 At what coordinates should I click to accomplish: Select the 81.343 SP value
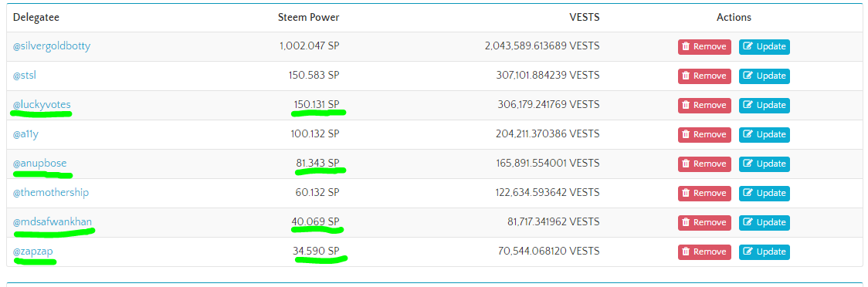(x=317, y=163)
